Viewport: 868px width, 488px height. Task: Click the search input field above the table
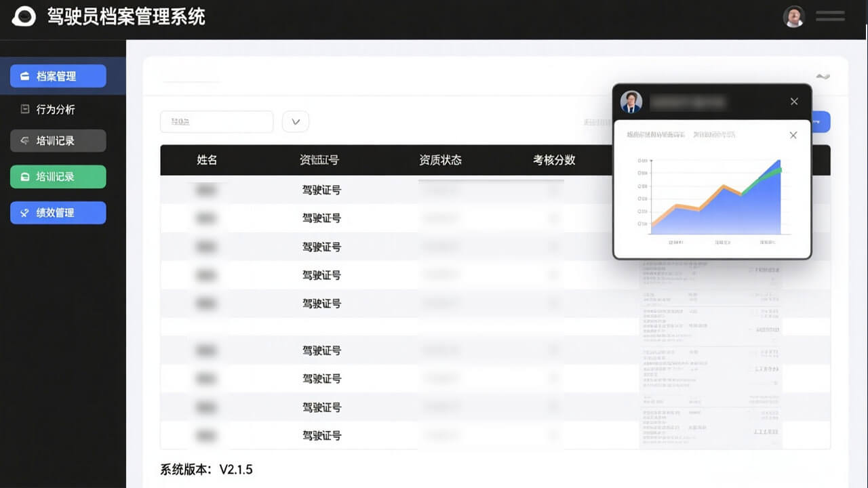pos(216,122)
